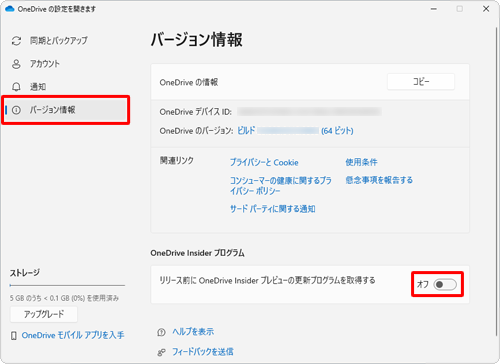This screenshot has width=500, height=364.
Task: Open the サード パーティに関する通知 link
Action: click(272, 209)
